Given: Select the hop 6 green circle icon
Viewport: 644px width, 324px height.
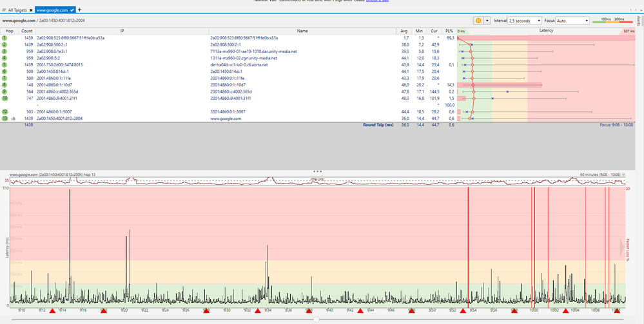Looking at the screenshot, I should click(5, 71).
